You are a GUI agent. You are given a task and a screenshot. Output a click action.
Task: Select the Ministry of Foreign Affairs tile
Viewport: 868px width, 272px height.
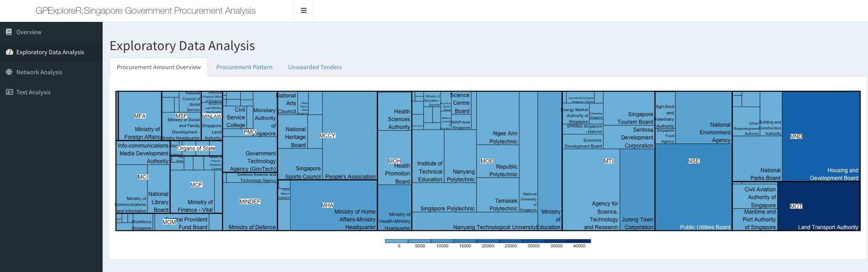[x=140, y=116]
